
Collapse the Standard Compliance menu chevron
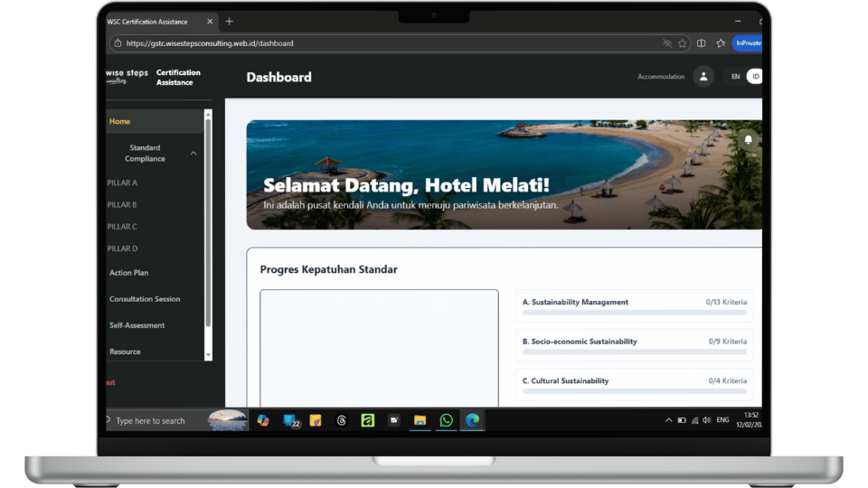click(x=193, y=154)
